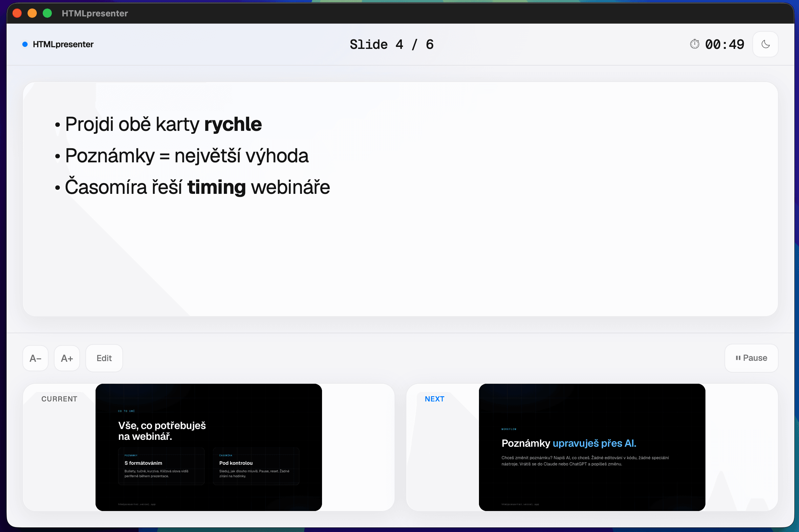Maximize the window with green button

47,13
